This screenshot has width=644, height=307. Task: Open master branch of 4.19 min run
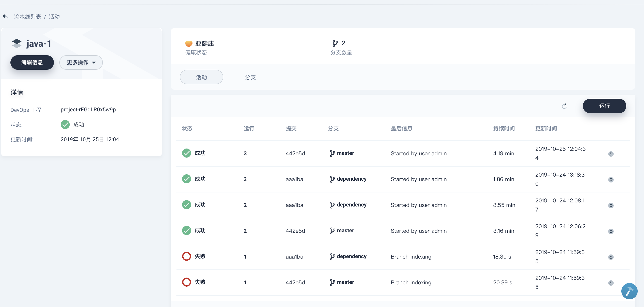tap(342, 153)
